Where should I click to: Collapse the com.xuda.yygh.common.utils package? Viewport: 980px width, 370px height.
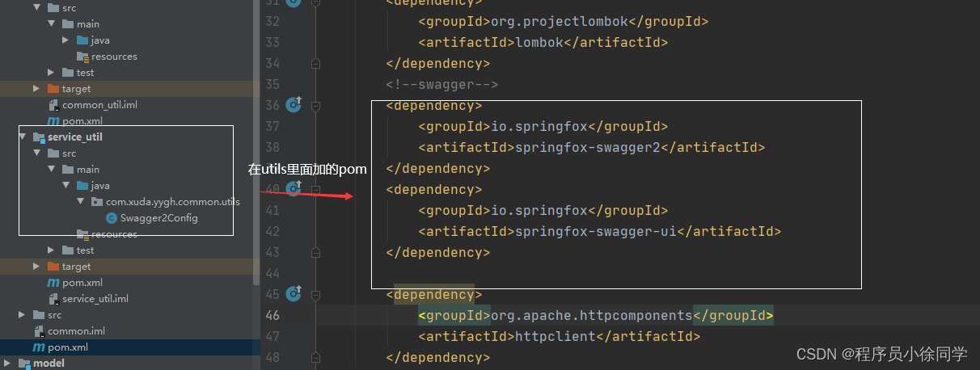tap(81, 202)
